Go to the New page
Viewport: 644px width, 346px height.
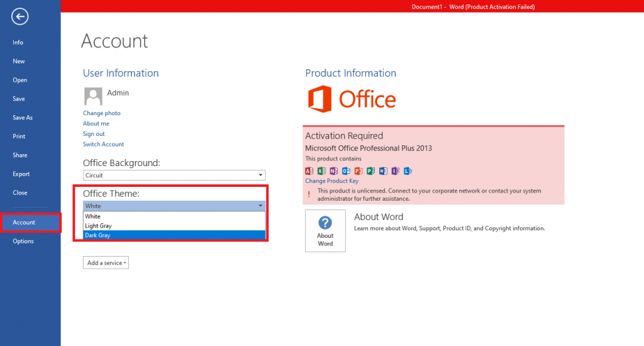click(30, 61)
